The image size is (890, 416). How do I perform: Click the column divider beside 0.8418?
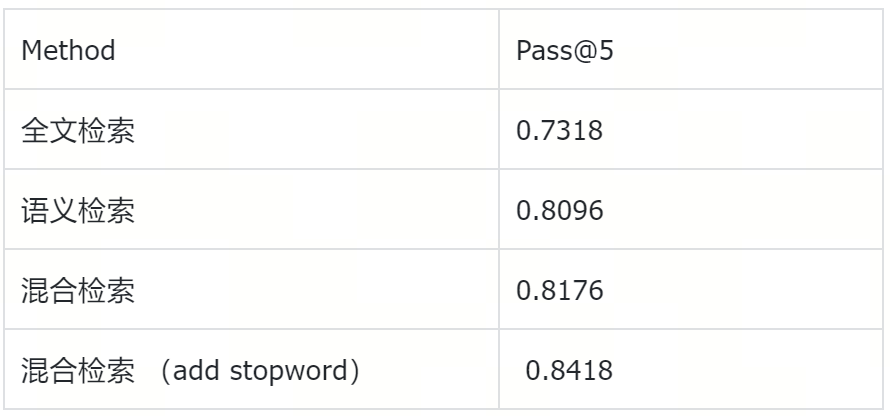[499, 369]
